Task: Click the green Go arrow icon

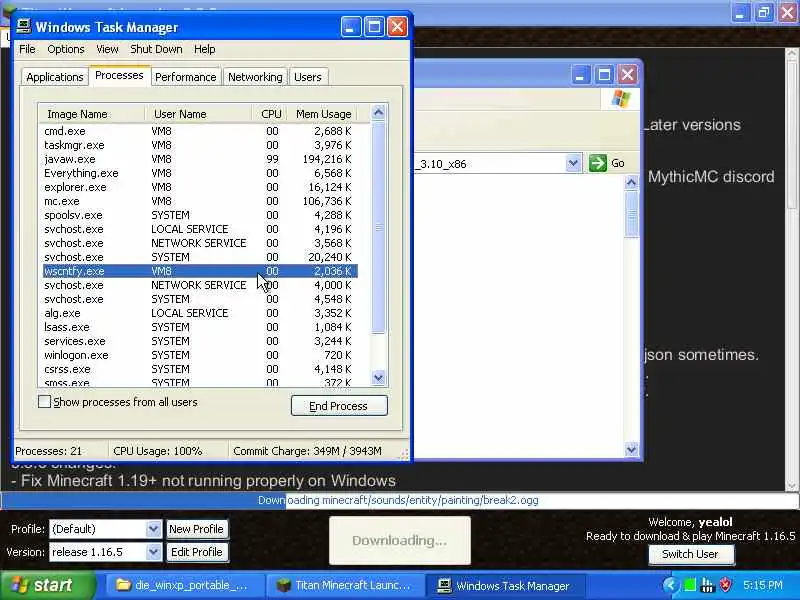Action: click(x=597, y=163)
